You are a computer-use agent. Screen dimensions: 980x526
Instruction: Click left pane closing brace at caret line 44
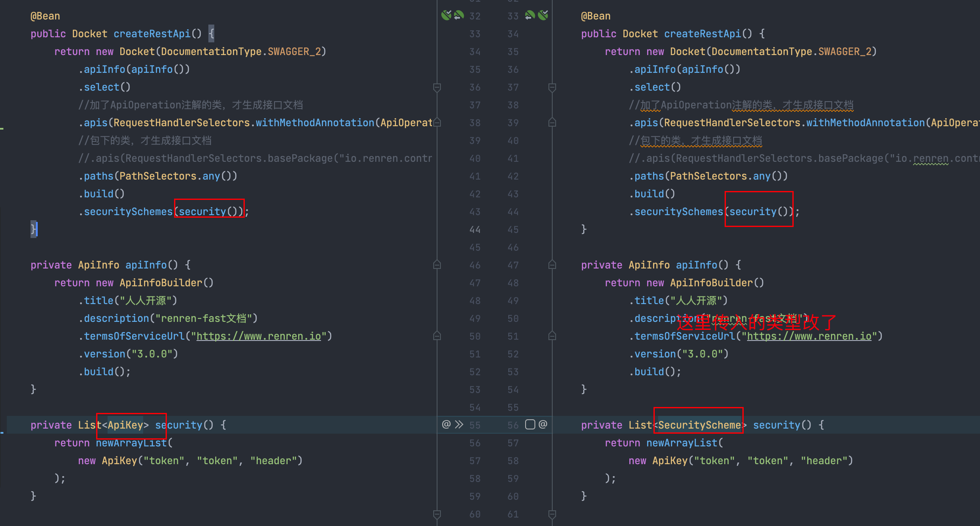coord(33,230)
